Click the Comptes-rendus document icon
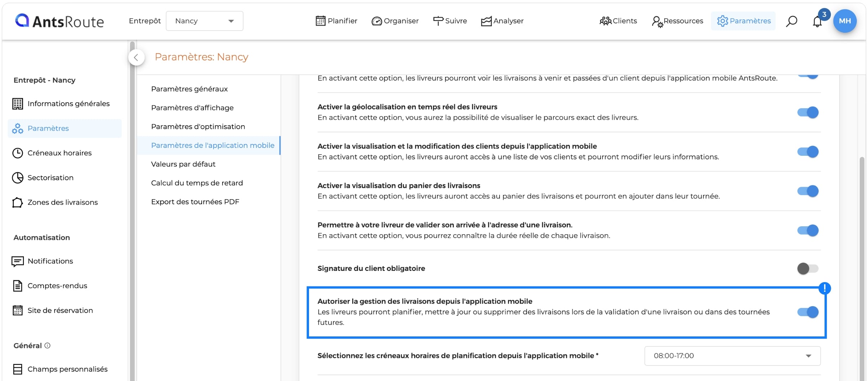Image resolution: width=868 pixels, height=381 pixels. (18, 286)
